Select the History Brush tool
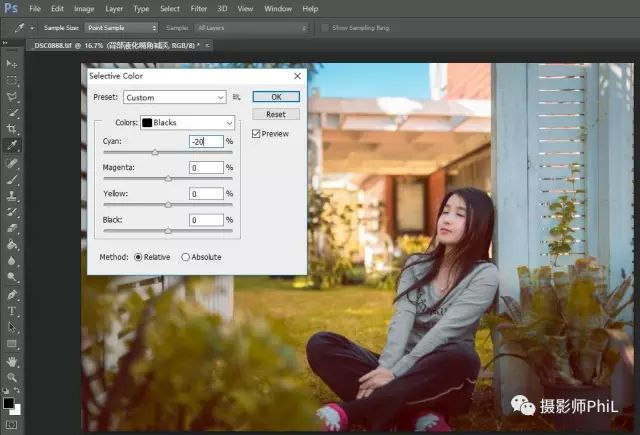 (11, 212)
